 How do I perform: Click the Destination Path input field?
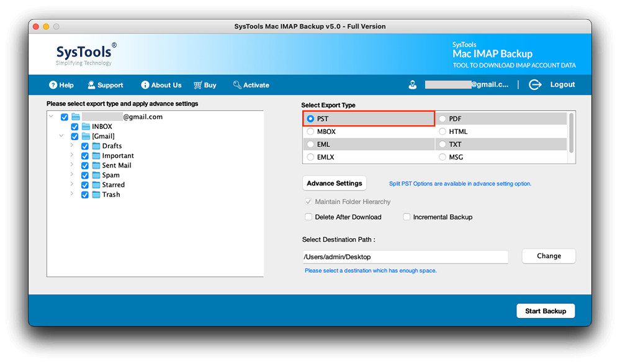(405, 257)
